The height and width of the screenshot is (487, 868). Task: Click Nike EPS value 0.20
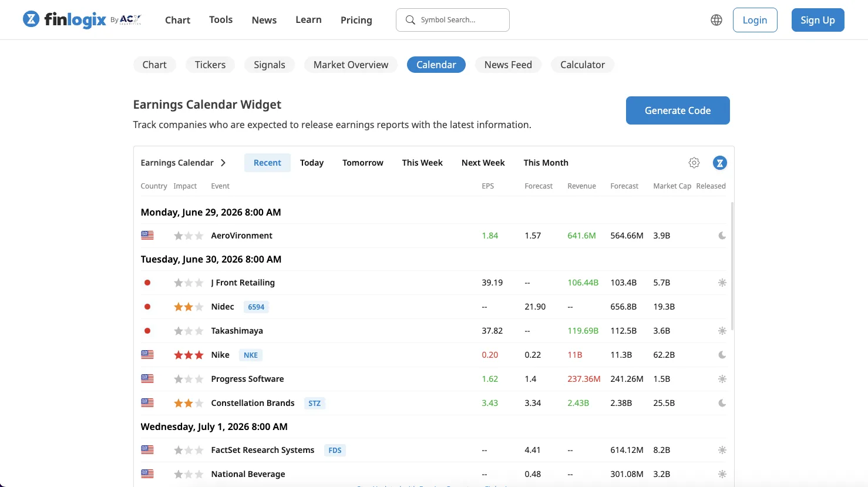pos(490,355)
